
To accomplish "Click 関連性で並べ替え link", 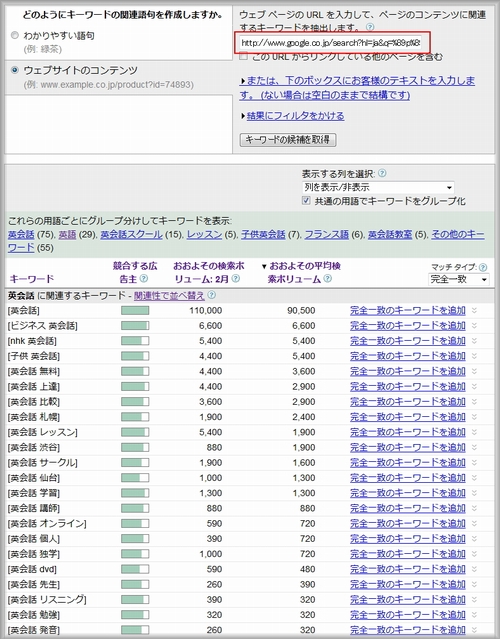I will click(x=169, y=295).
